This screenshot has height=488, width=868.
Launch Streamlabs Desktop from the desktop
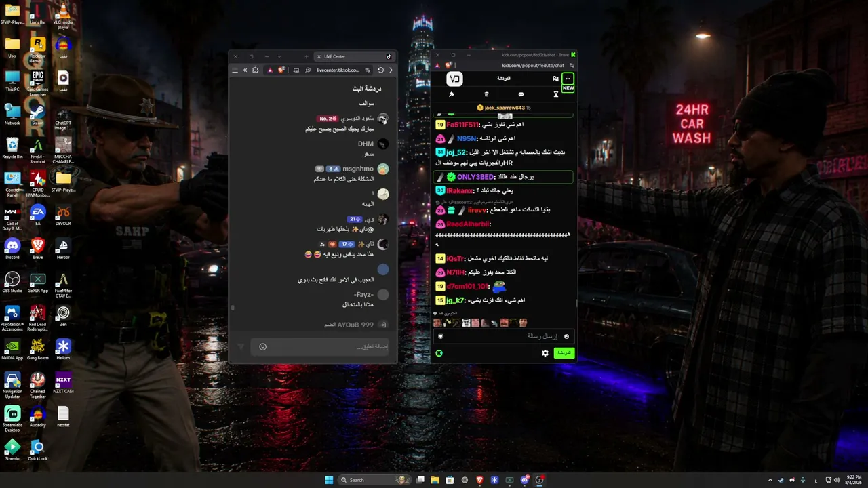point(12,418)
